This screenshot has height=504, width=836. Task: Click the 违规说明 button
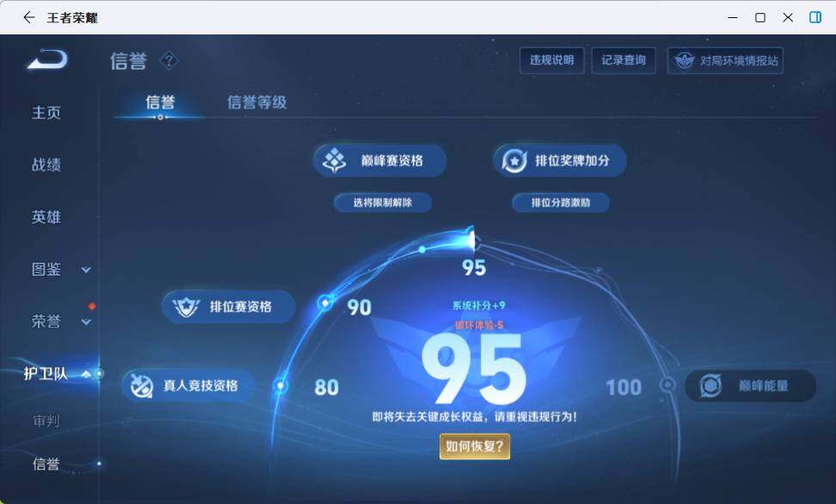pos(552,60)
